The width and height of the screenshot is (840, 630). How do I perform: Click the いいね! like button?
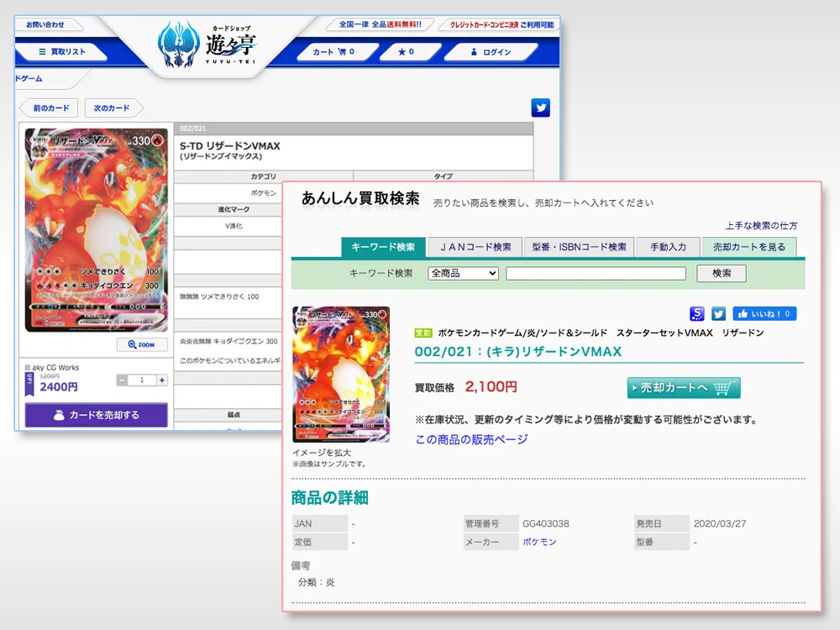pos(764,313)
